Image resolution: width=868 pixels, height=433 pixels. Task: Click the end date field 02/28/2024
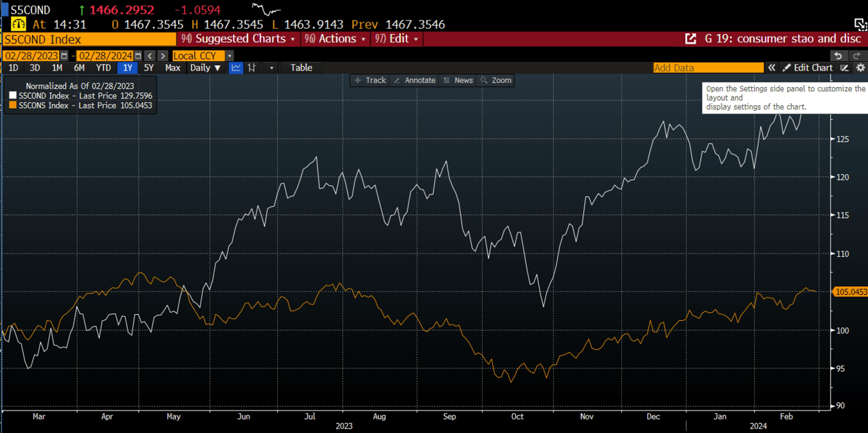[x=105, y=56]
